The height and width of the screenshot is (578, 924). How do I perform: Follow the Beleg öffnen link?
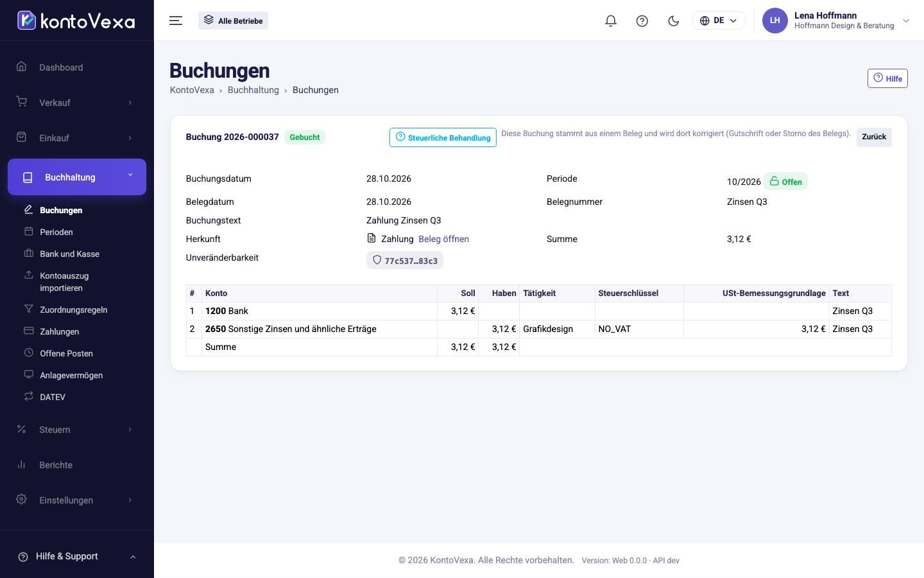click(443, 239)
